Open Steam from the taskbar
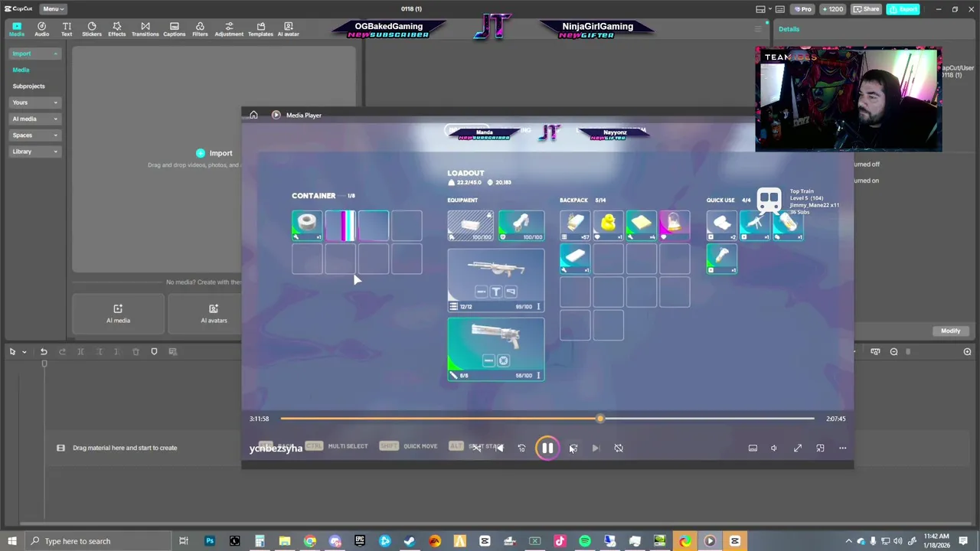Image resolution: width=980 pixels, height=551 pixels. (410, 541)
